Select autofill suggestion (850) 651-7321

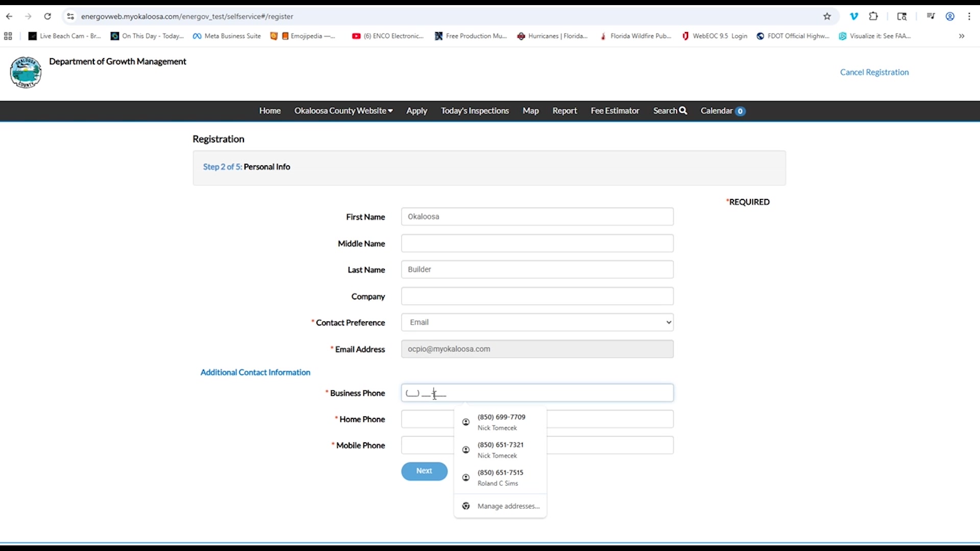click(500, 450)
